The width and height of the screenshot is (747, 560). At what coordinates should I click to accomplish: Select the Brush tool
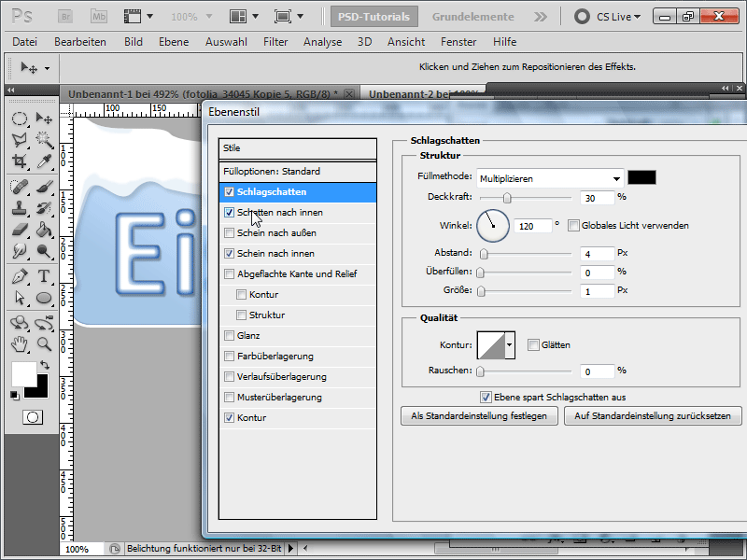(x=44, y=187)
